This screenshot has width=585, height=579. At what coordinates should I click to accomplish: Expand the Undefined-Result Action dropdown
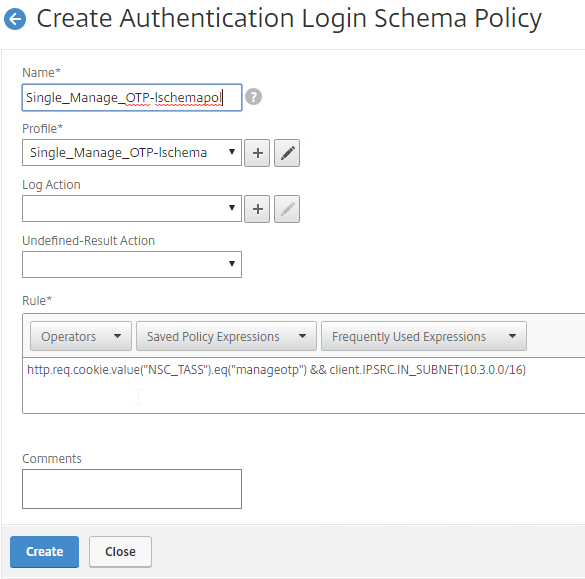tap(132, 265)
